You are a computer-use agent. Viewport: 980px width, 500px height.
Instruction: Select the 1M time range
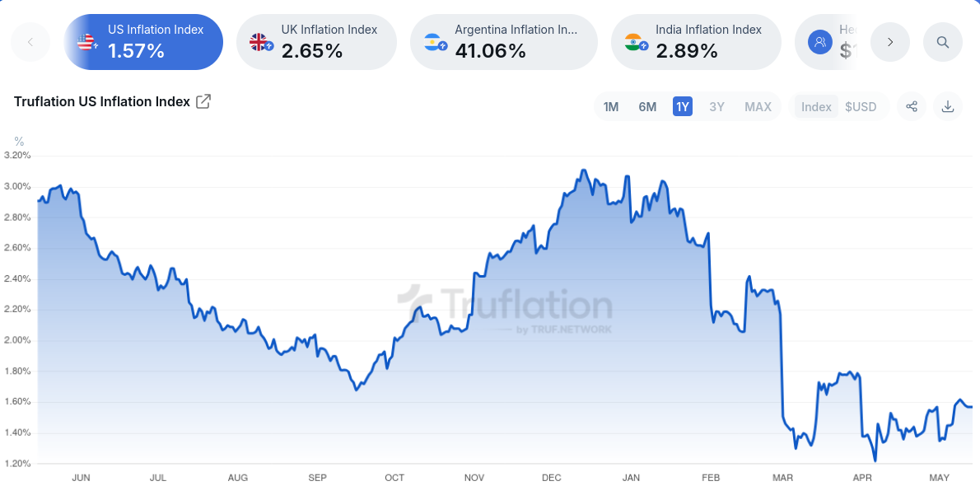point(611,107)
